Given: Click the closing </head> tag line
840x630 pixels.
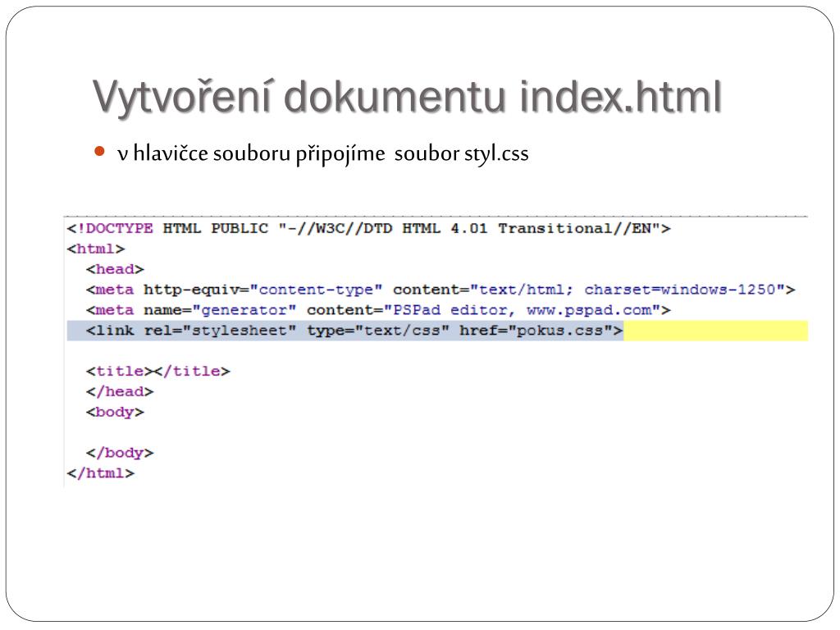Looking at the screenshot, I should click(120, 391).
